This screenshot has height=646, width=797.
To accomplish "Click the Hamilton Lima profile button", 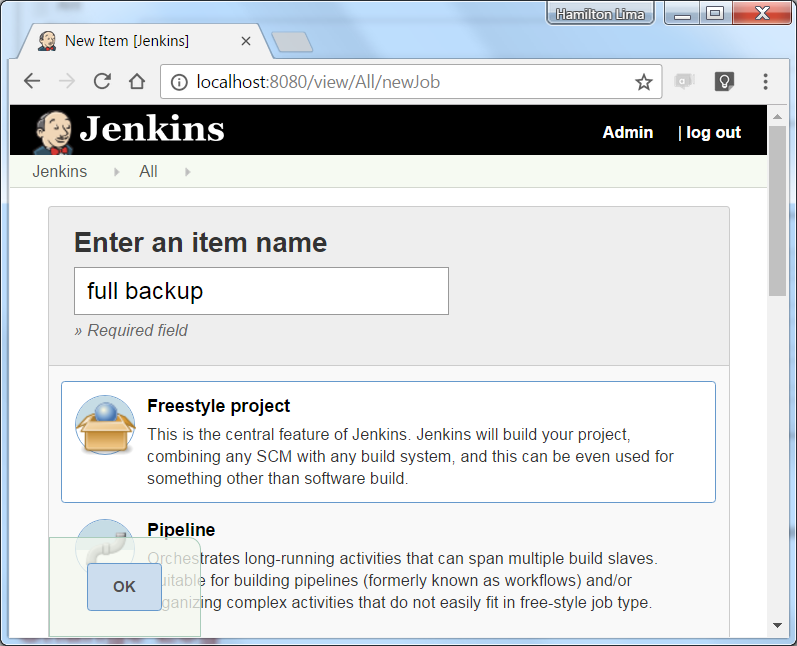I will pos(600,14).
